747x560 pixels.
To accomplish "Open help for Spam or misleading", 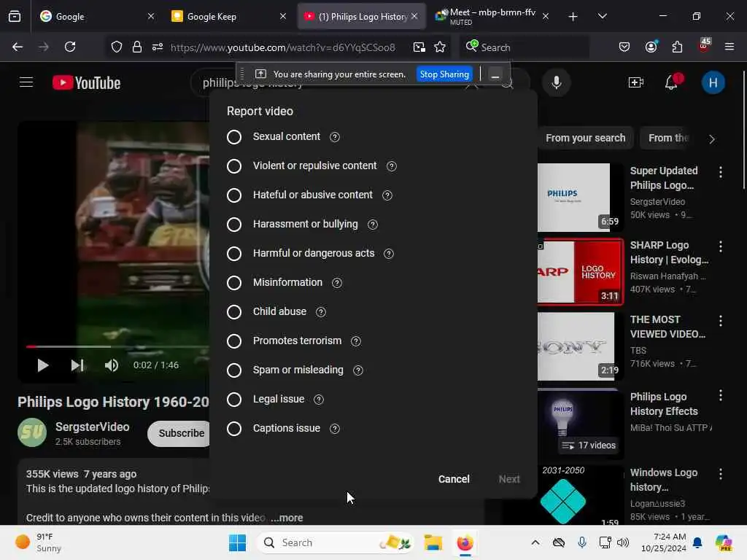I will [x=357, y=370].
